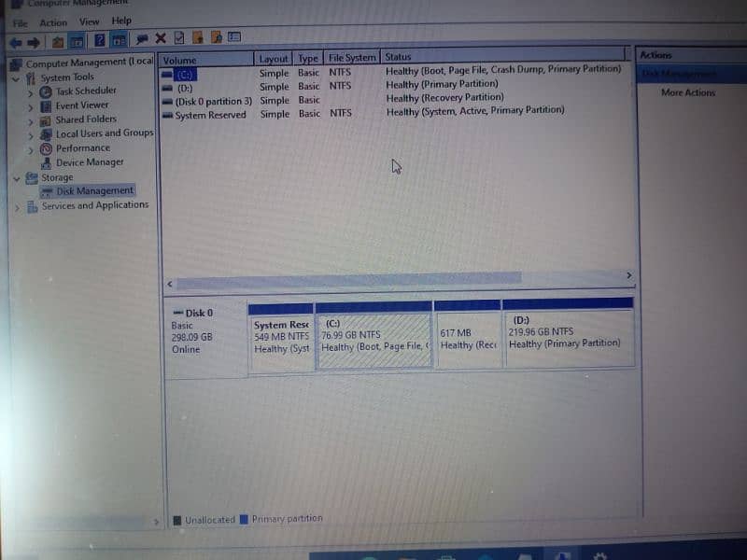This screenshot has height=560, width=747.
Task: Click More Actions in the Actions pane
Action: point(687,92)
